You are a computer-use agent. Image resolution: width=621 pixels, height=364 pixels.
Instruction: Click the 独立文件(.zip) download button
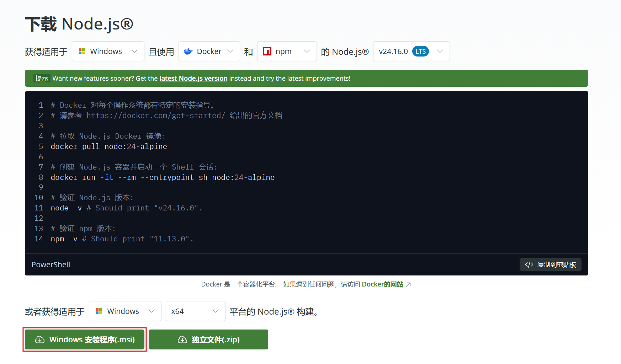pyautogui.click(x=208, y=339)
